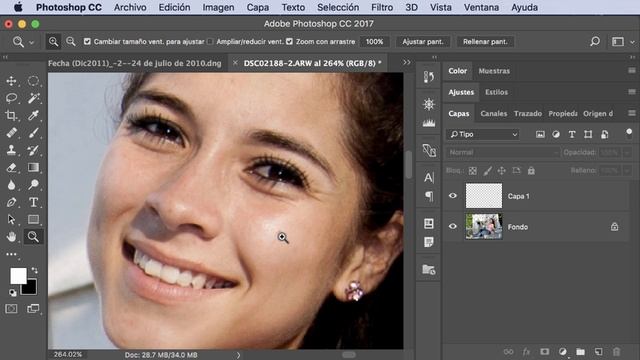Open the Relleno value dropdown
640x360 pixels.
(627, 171)
